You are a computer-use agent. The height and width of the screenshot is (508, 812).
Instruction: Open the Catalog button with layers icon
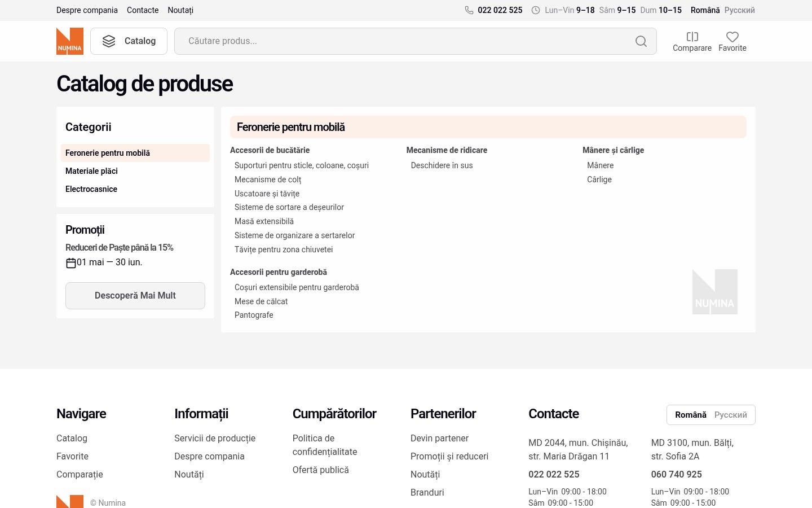pos(129,41)
